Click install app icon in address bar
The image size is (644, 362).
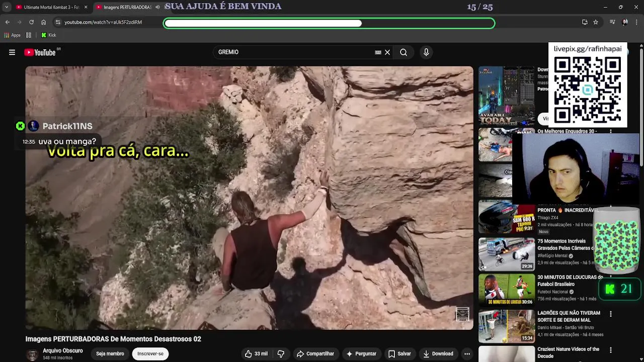pos(585,22)
